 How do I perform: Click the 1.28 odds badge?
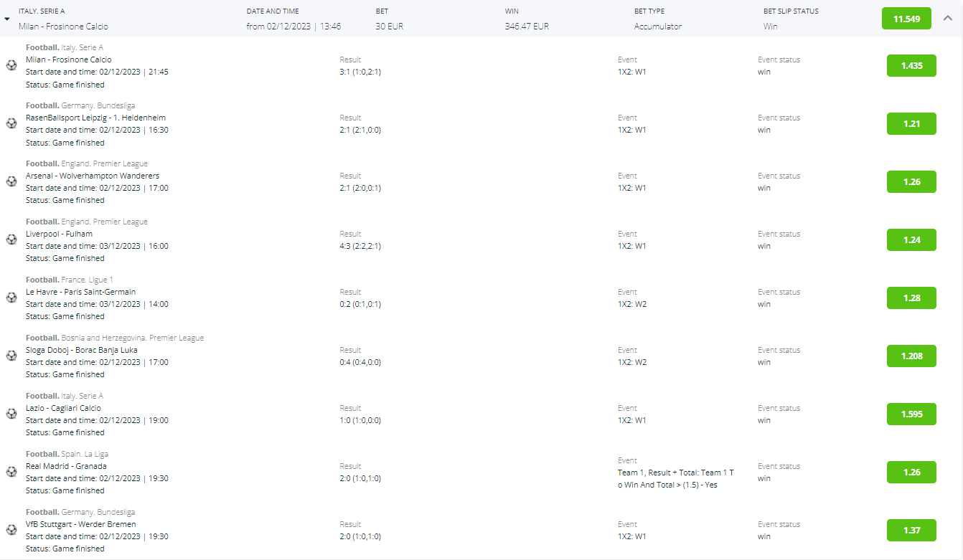(x=911, y=298)
